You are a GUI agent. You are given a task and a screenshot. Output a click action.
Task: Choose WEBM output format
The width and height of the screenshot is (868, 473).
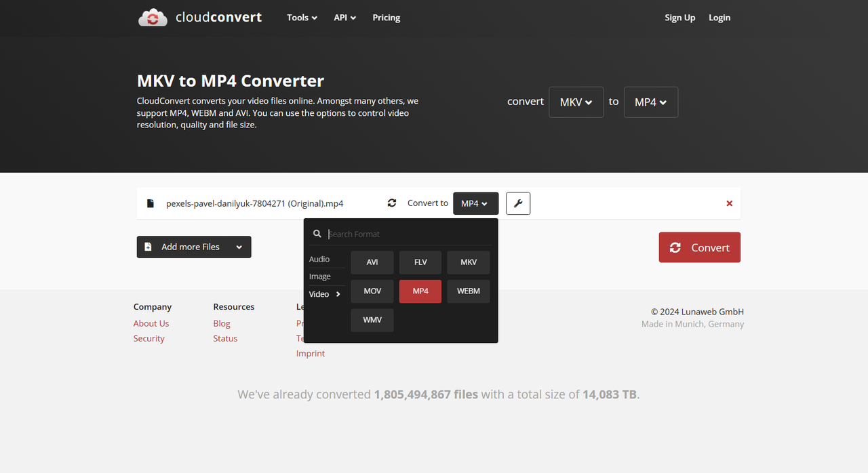469,291
